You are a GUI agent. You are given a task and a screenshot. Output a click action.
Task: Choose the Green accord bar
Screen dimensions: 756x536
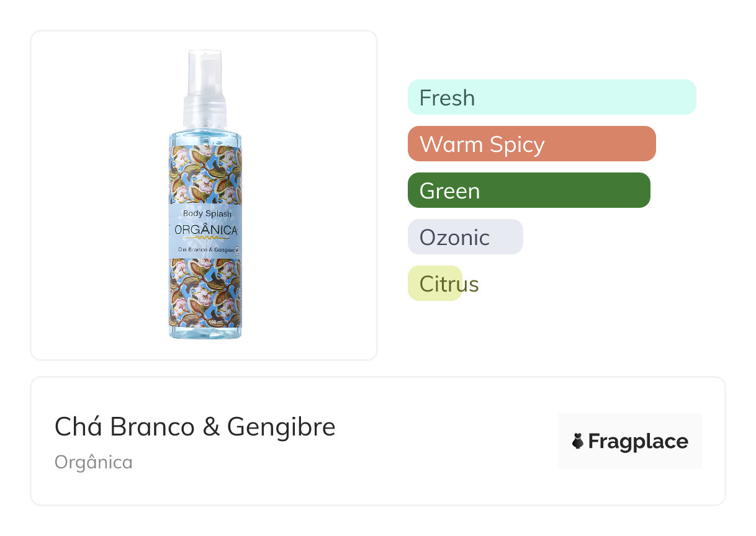click(528, 190)
